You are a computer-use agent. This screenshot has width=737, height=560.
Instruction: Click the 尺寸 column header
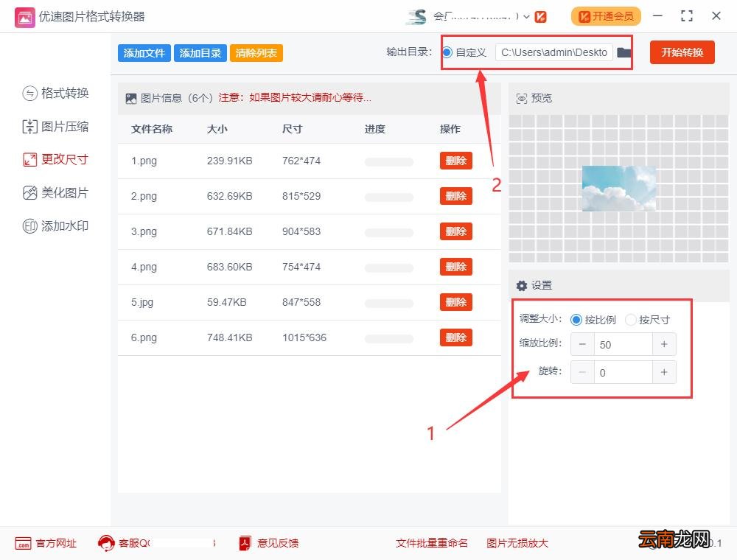293,129
